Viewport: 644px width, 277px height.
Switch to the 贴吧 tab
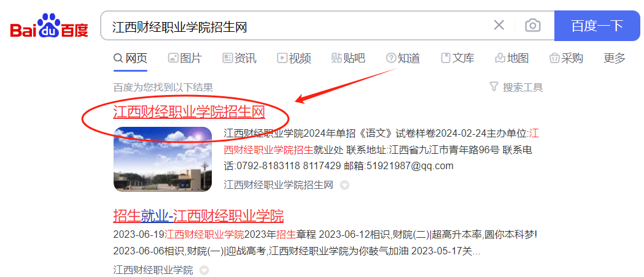tap(348, 58)
